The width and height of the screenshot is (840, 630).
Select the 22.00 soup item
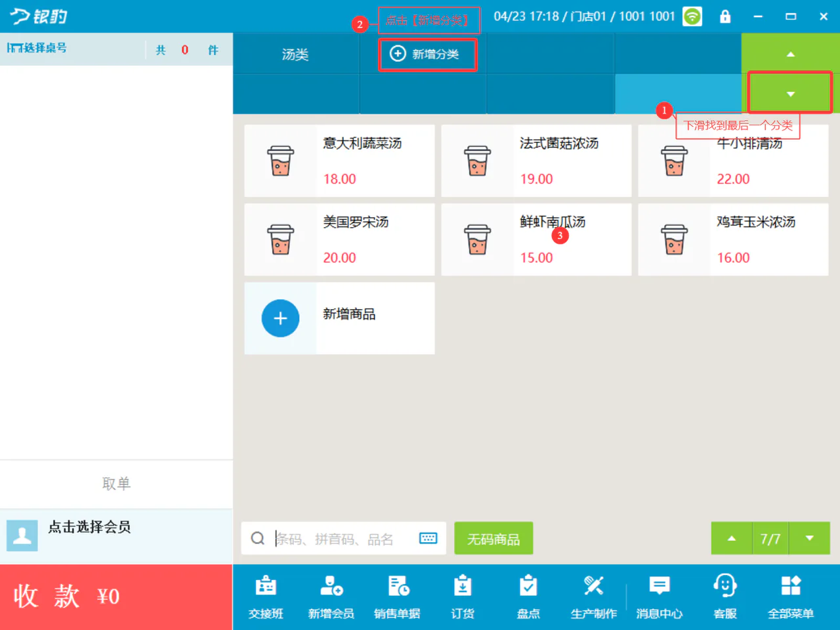click(733, 161)
